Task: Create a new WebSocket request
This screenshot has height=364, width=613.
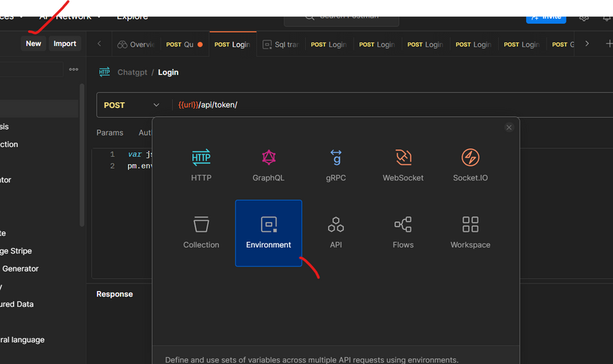Action: pos(403,165)
